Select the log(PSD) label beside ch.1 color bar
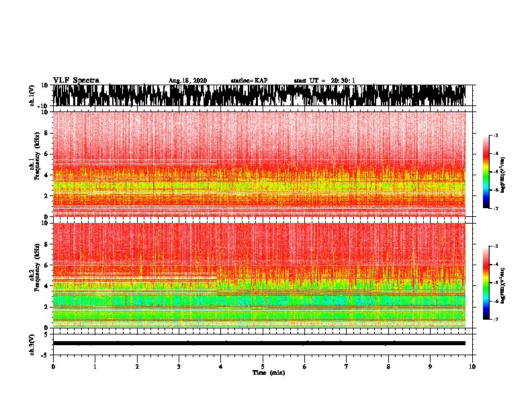532x411 pixels. click(503, 175)
